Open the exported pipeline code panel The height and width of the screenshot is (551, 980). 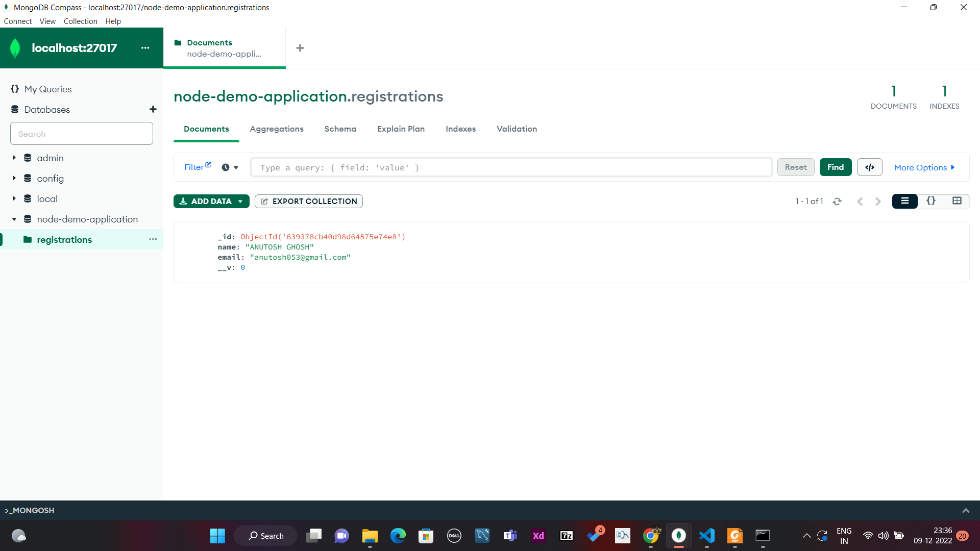tap(869, 167)
